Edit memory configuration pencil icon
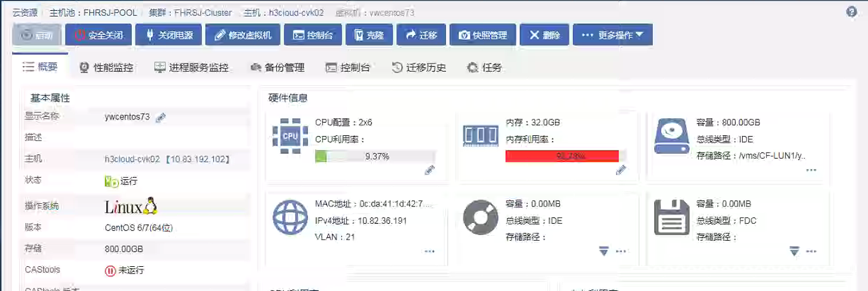868x291 pixels. point(620,170)
